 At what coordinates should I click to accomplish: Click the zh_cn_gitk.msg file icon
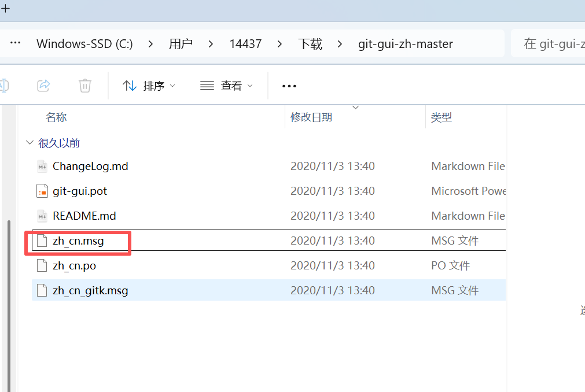click(42, 291)
